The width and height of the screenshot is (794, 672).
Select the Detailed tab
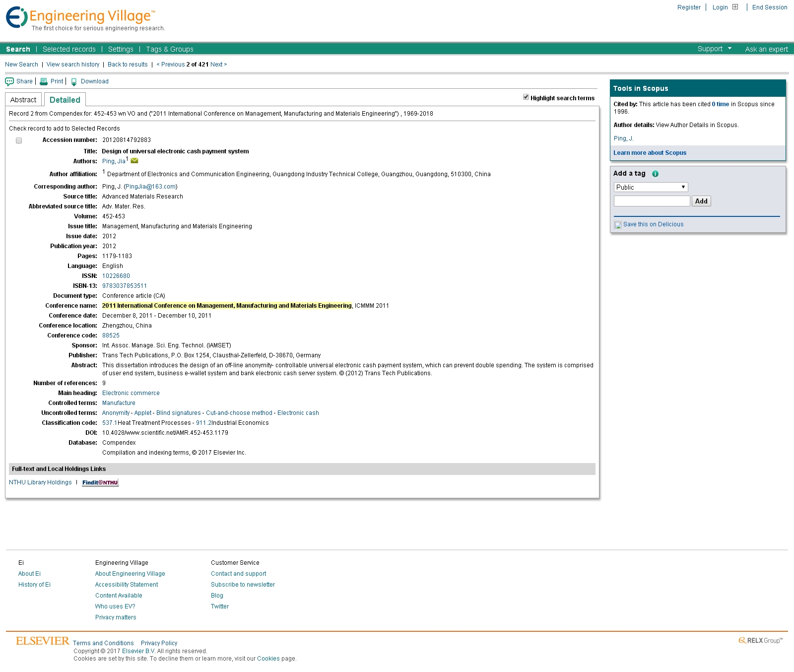[x=65, y=100]
